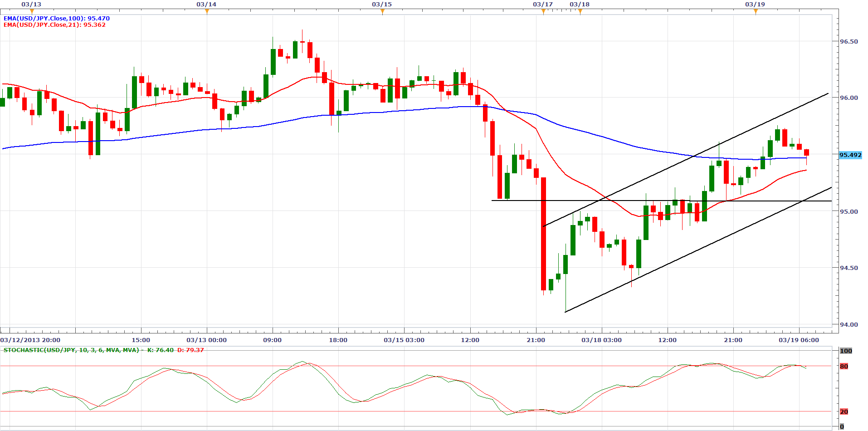Click the 03/18 date marker triangle

tap(580, 11)
